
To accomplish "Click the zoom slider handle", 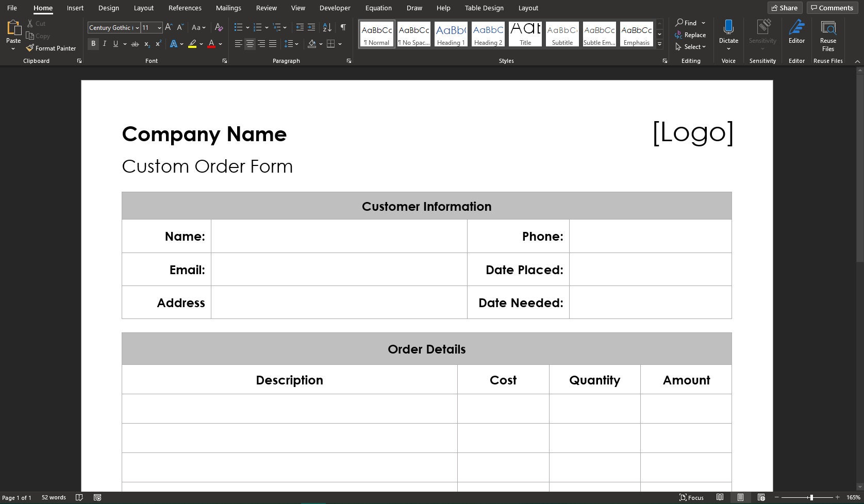I will 811,497.
